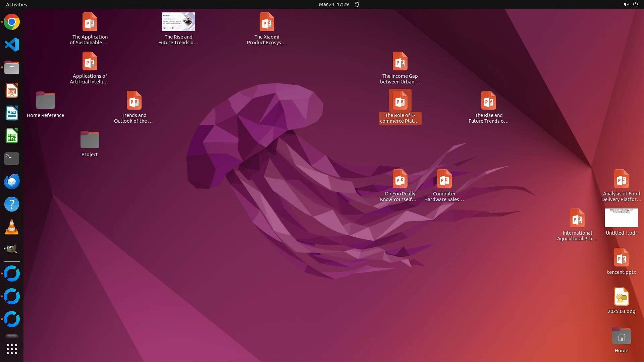Click the Activities button
The width and height of the screenshot is (644, 362).
click(x=16, y=4)
